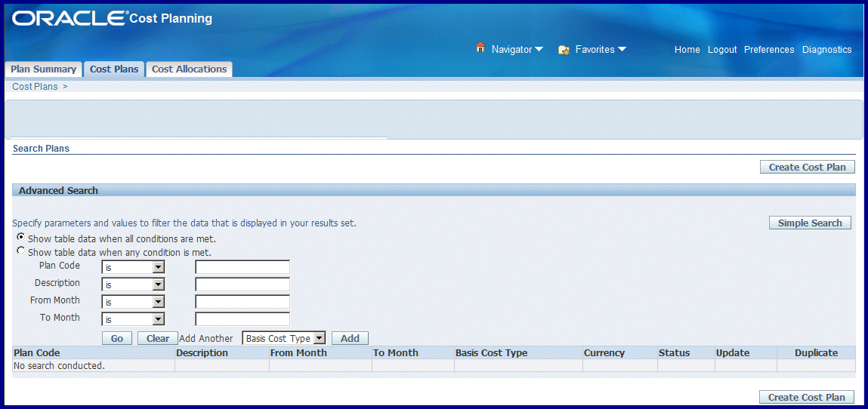
Task: Click the Navigator house icon
Action: point(480,48)
